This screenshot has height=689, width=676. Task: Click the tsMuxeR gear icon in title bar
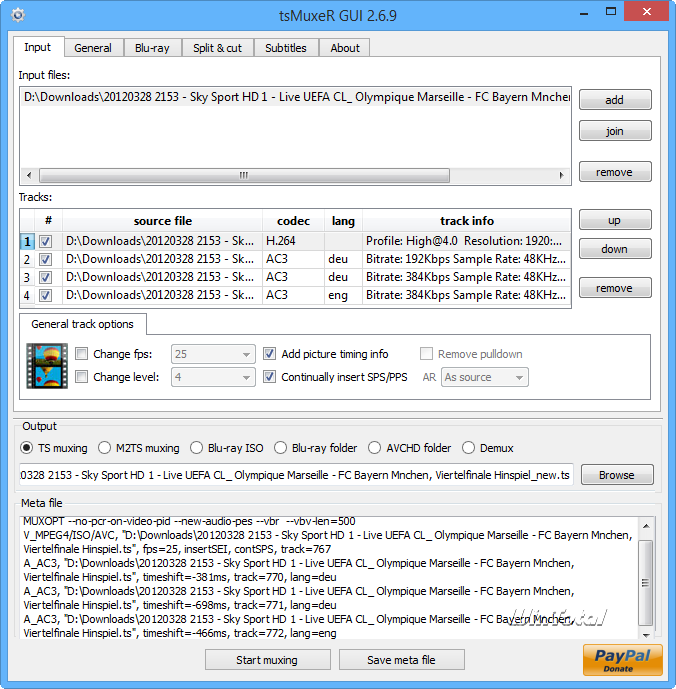pos(18,15)
